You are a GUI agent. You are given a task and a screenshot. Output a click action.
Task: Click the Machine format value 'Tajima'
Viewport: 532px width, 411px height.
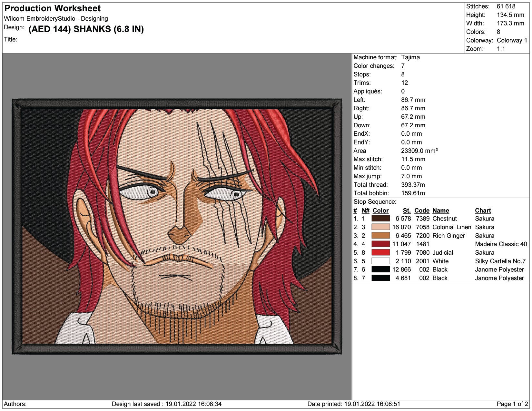410,57
